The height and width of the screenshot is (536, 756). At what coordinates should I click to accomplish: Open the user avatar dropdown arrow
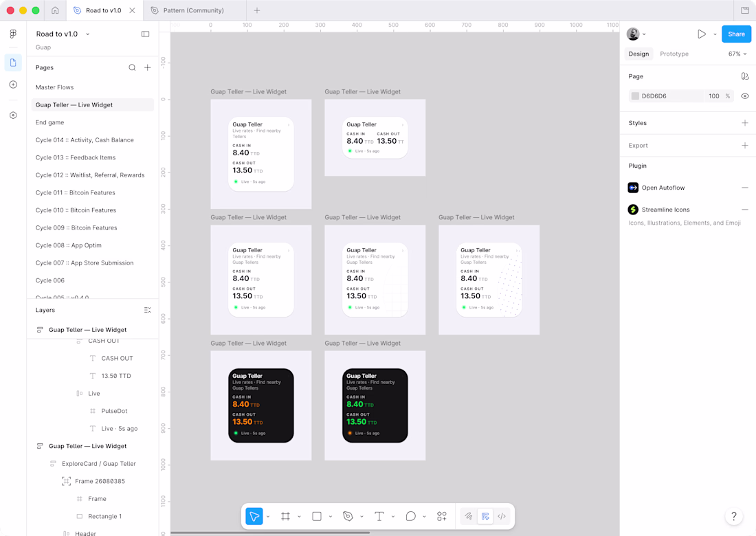(644, 34)
